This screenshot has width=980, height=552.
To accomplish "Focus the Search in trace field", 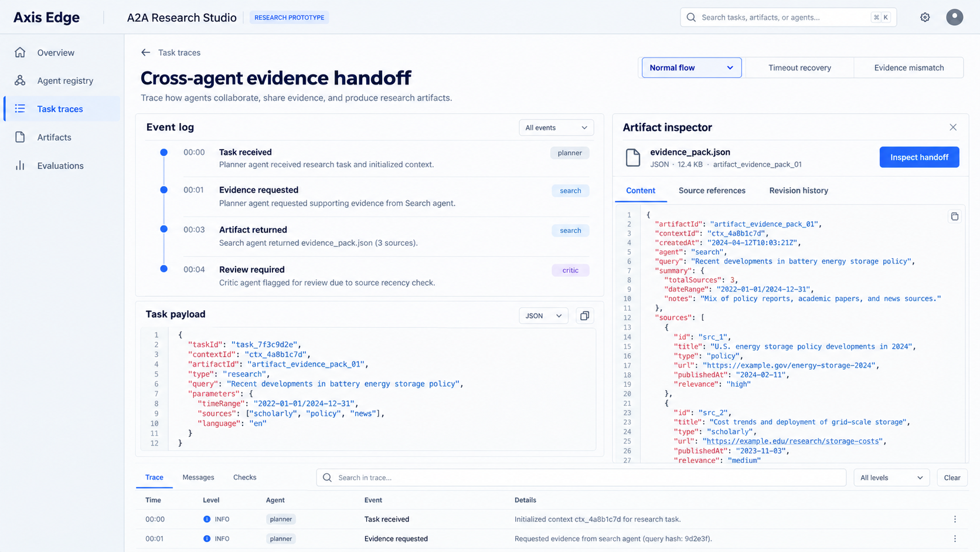I will pyautogui.click(x=581, y=478).
